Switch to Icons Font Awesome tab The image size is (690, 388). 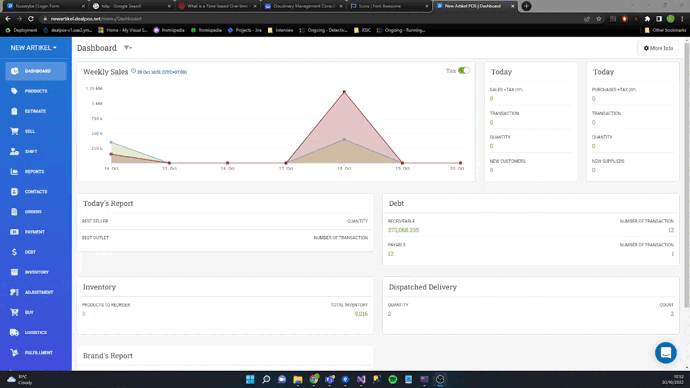[x=389, y=6]
